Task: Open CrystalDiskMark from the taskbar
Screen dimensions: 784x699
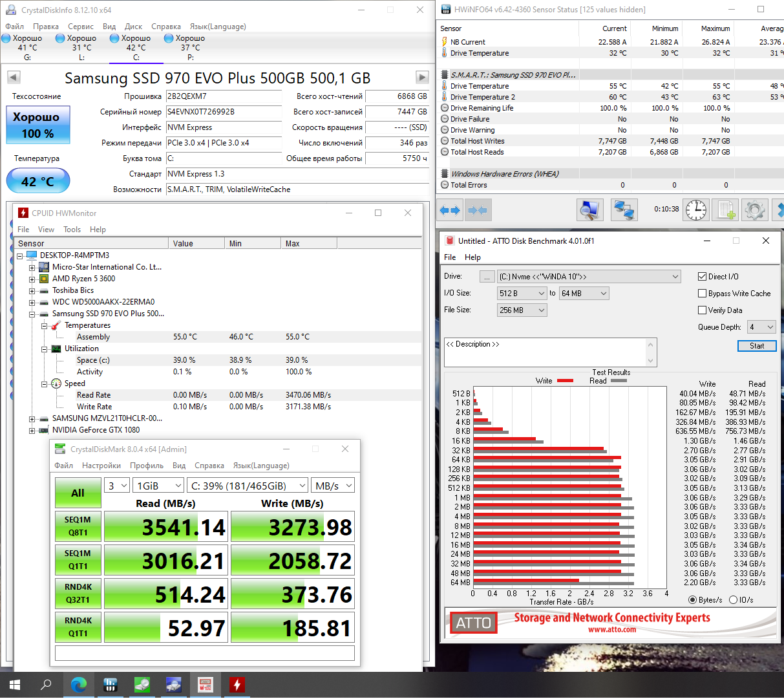Action: coord(142,684)
